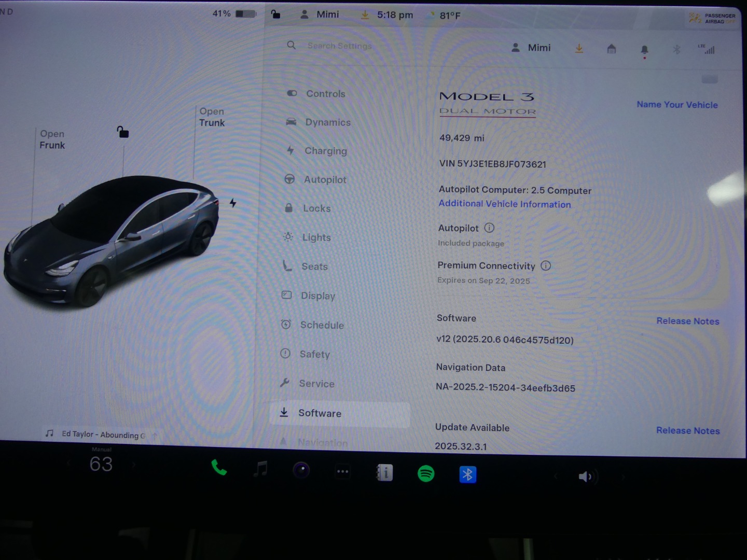The height and width of the screenshot is (560, 747).
Task: Open the Phone app in bottom bar
Action: coord(219,468)
